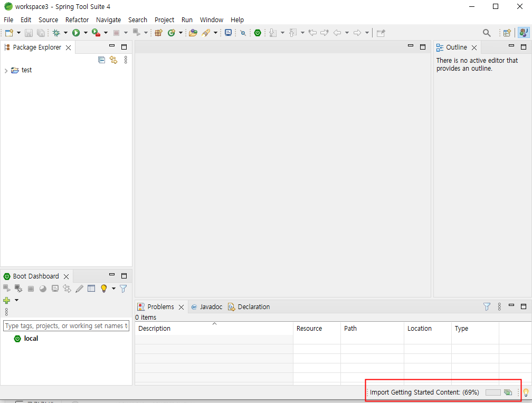Screen dimensions: 532x403
Task: Go back with the left arrow
Action: (x=337, y=33)
